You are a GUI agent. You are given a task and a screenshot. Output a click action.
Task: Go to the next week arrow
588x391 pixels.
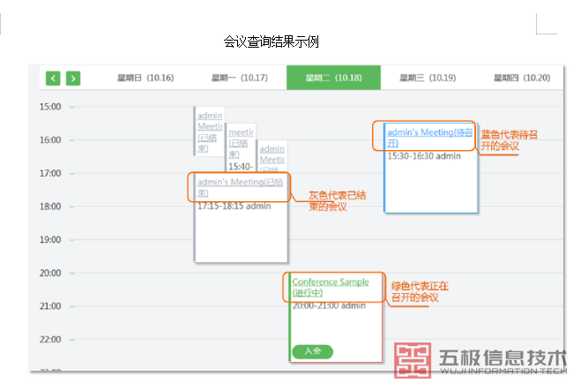[73, 79]
